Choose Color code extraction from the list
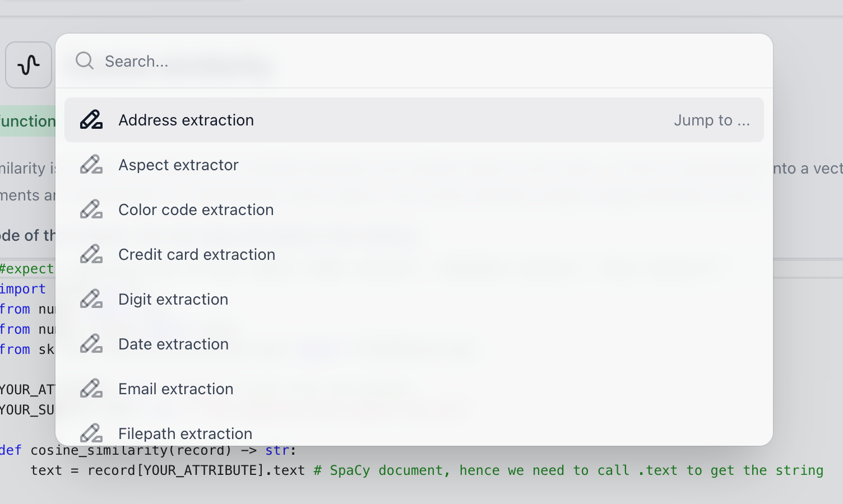 click(x=196, y=209)
